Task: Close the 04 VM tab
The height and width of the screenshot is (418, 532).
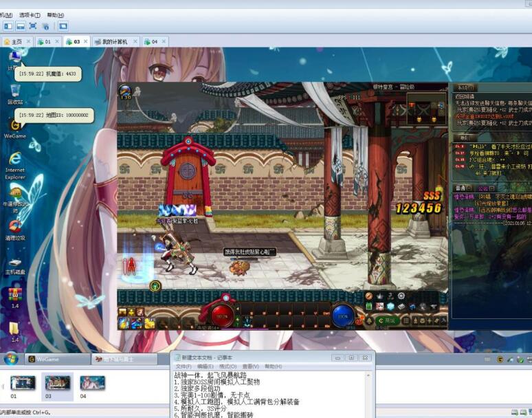Action: click(164, 41)
